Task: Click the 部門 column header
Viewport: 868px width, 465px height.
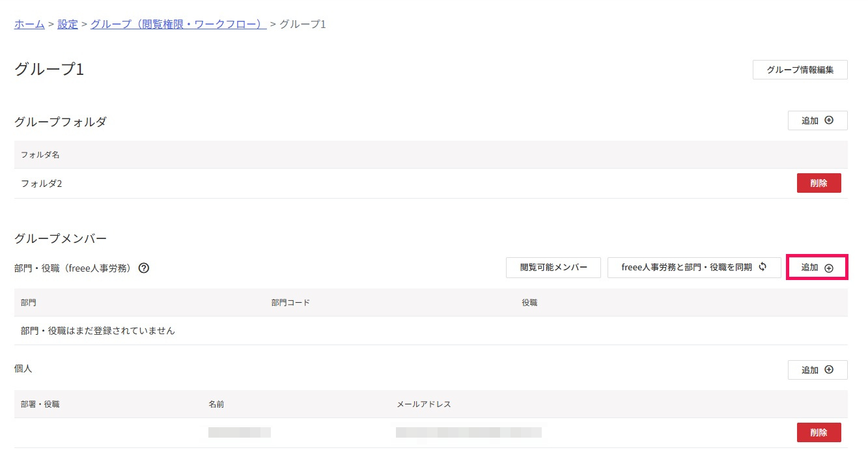Action: pyautogui.click(x=29, y=303)
